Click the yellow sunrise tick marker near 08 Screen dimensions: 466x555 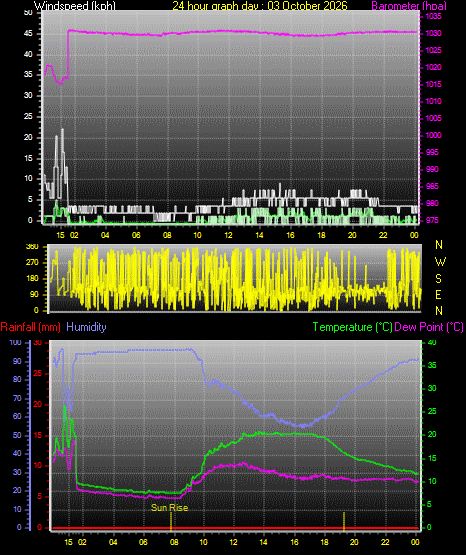171,521
